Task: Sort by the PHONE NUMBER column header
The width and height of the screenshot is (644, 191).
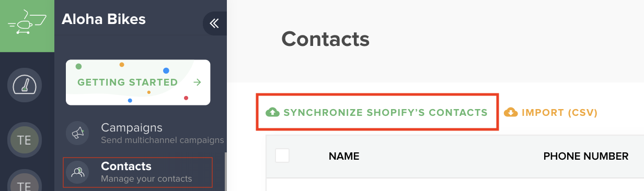Action: coord(586,156)
